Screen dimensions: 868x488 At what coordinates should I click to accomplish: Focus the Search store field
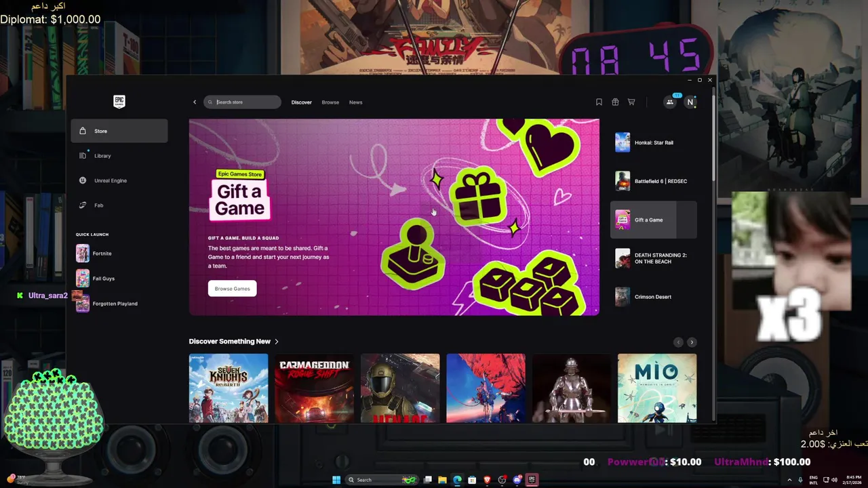[242, 102]
